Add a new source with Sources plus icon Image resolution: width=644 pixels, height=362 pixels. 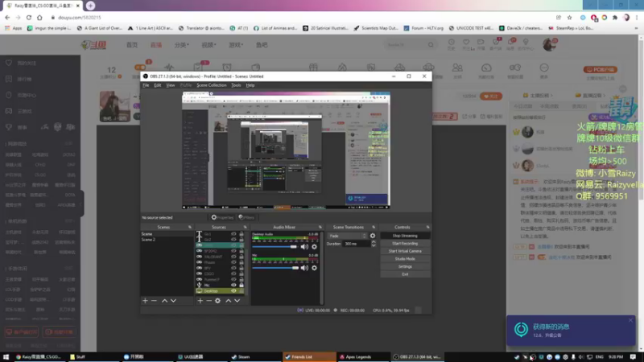pos(200,301)
